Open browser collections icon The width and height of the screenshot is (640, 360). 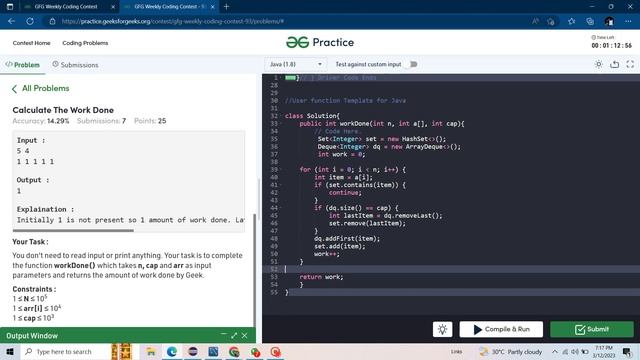(590, 21)
